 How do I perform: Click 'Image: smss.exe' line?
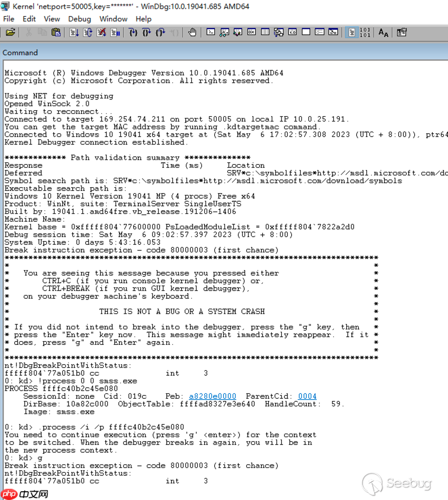point(59,412)
